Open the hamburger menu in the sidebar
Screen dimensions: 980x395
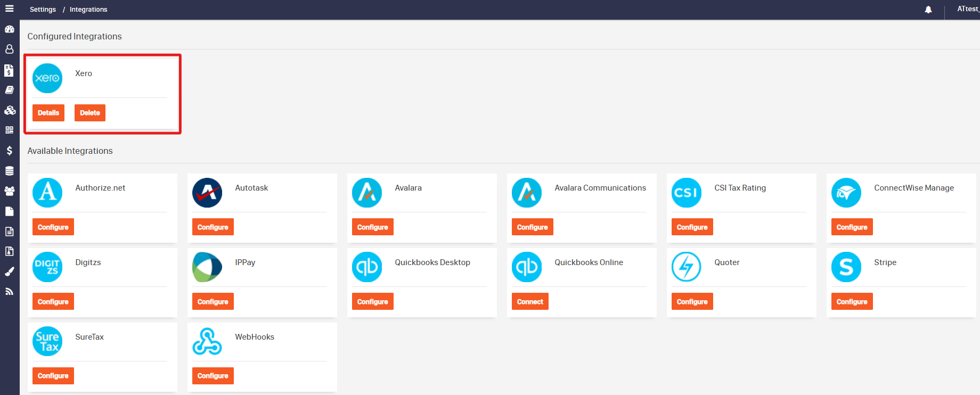click(10, 9)
